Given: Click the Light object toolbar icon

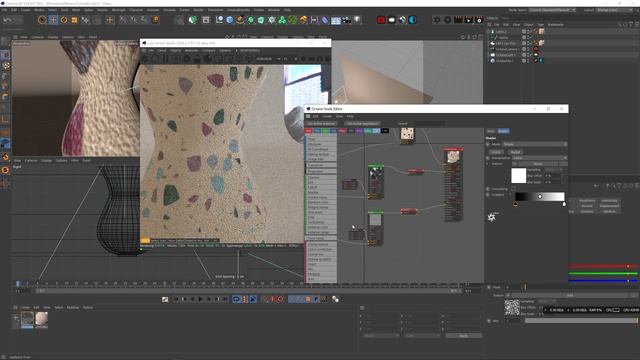Looking at the screenshot, I should (x=357, y=20).
